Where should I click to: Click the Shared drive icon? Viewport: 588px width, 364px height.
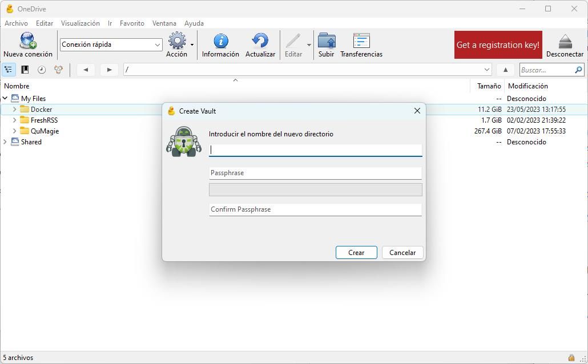pyautogui.click(x=15, y=141)
